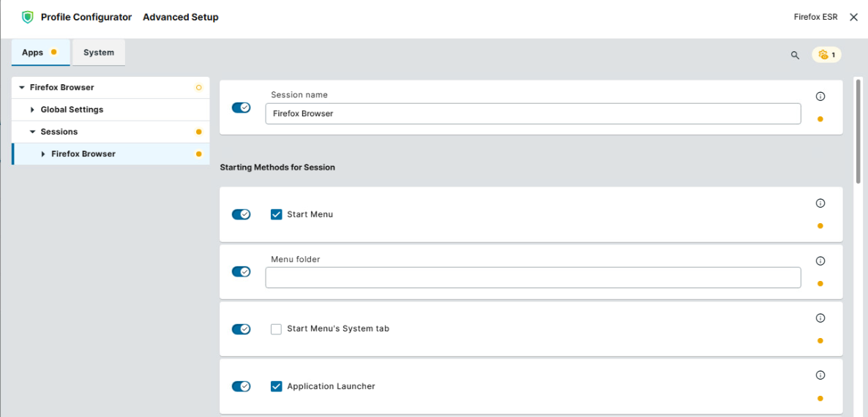Click the Firefox ESR label
Viewport: 868px width, 417px height.
[815, 17]
